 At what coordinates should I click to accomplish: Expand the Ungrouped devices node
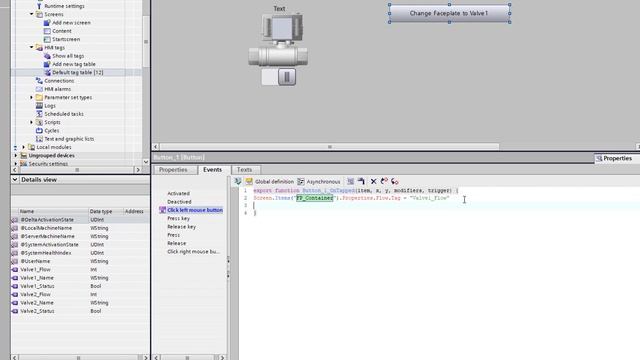coord(16,156)
